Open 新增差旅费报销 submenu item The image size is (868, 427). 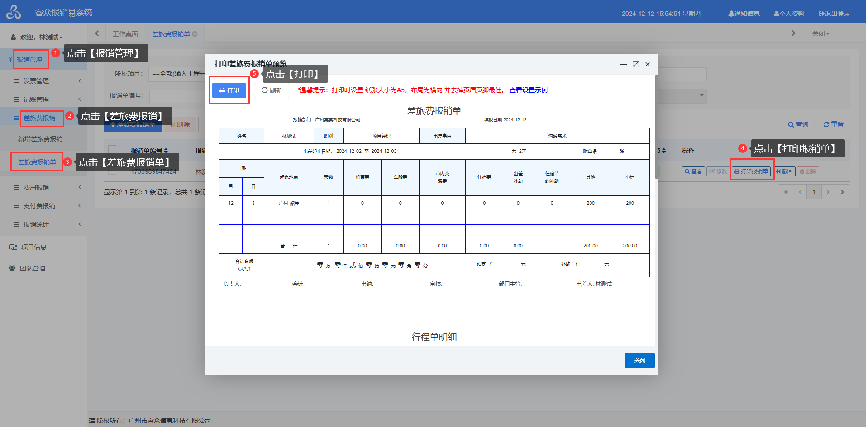[40, 139]
